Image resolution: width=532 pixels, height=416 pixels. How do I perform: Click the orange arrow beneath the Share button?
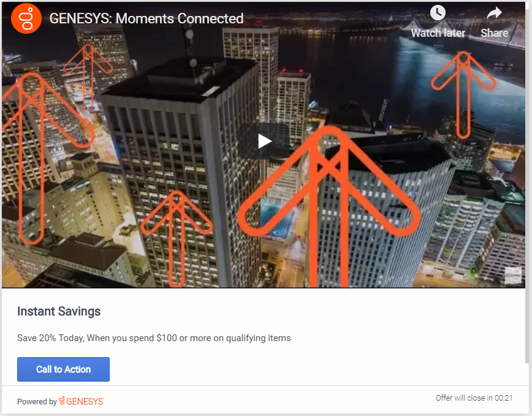click(463, 95)
